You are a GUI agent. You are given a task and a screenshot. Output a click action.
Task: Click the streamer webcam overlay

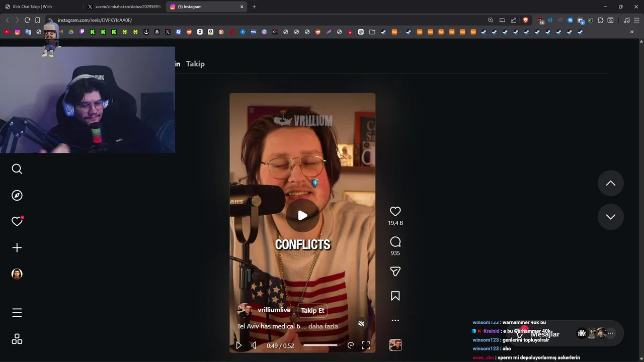point(88,100)
